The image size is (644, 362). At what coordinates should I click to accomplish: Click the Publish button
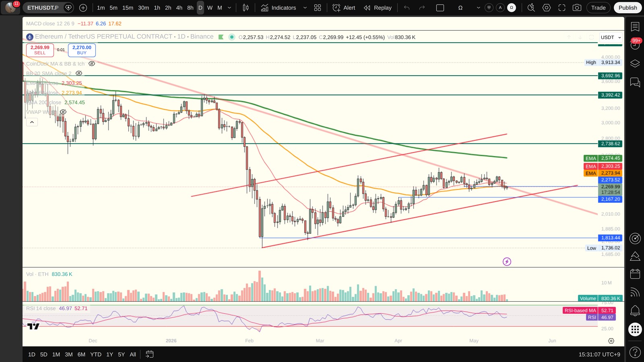(x=627, y=8)
